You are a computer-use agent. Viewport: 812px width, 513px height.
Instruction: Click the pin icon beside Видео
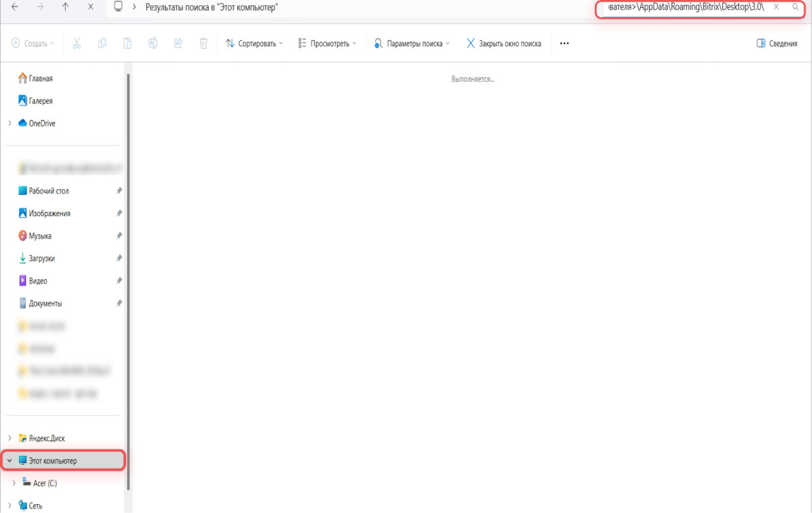pyautogui.click(x=119, y=281)
